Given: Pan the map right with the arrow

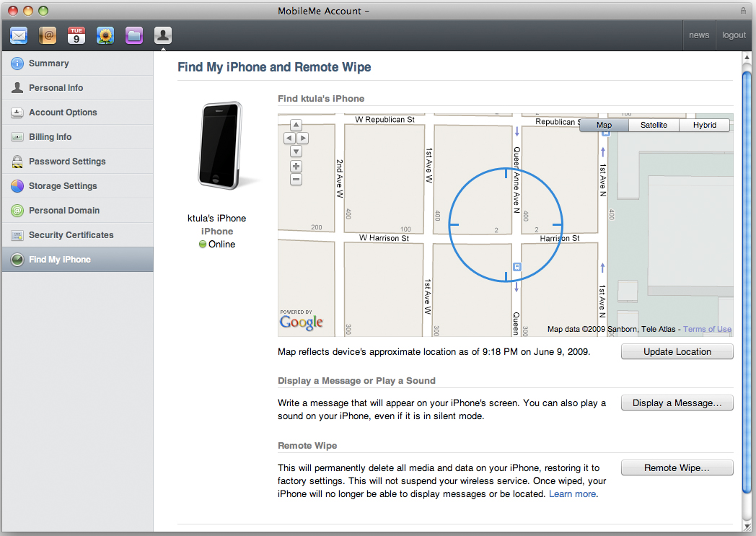Looking at the screenshot, I should coord(303,139).
